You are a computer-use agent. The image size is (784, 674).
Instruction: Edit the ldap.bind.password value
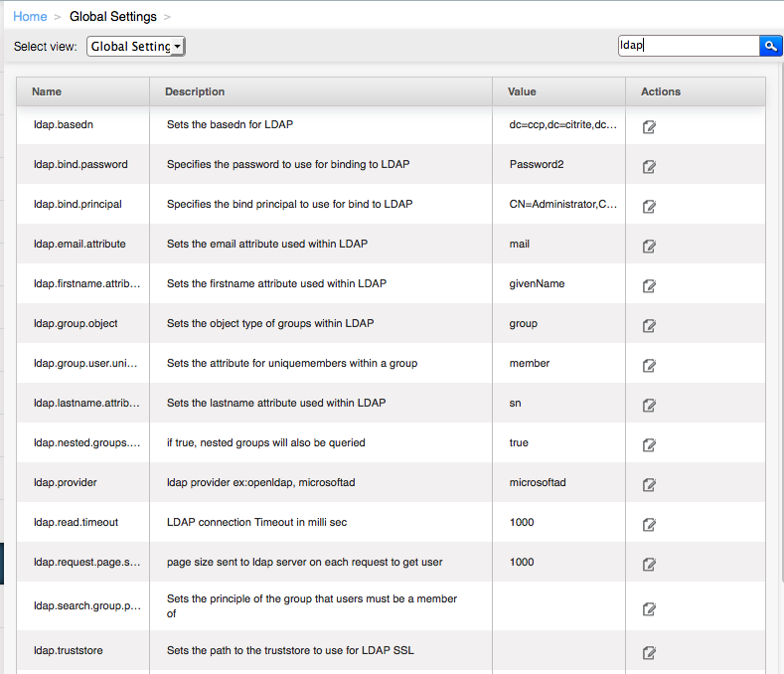coord(649,166)
